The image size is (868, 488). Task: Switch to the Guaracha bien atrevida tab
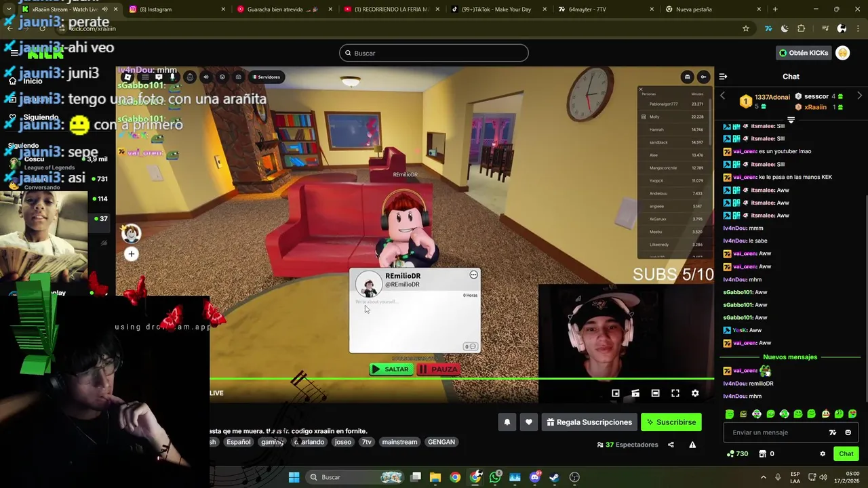tap(283, 9)
